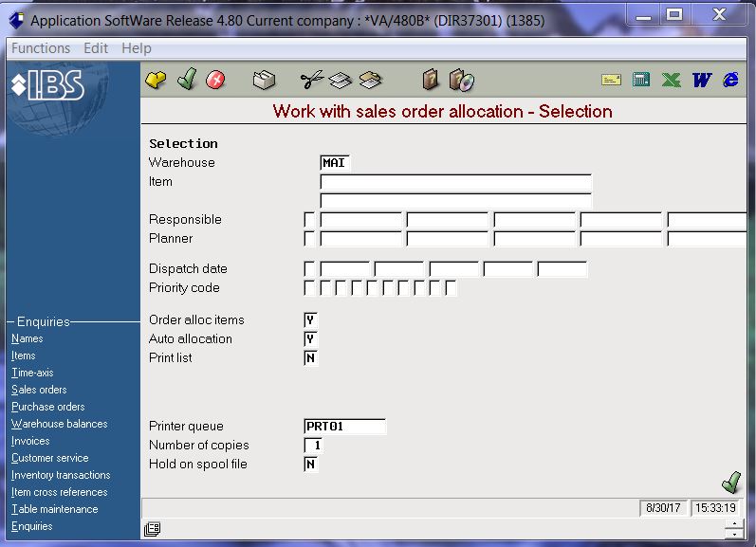
Task: Click the first Dispatch date value field
Action: coord(344,269)
